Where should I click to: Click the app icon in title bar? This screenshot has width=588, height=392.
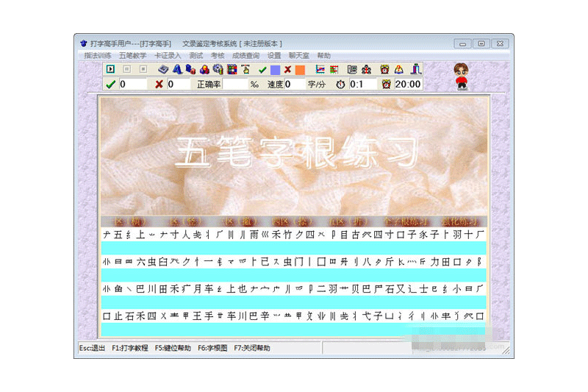pos(84,43)
